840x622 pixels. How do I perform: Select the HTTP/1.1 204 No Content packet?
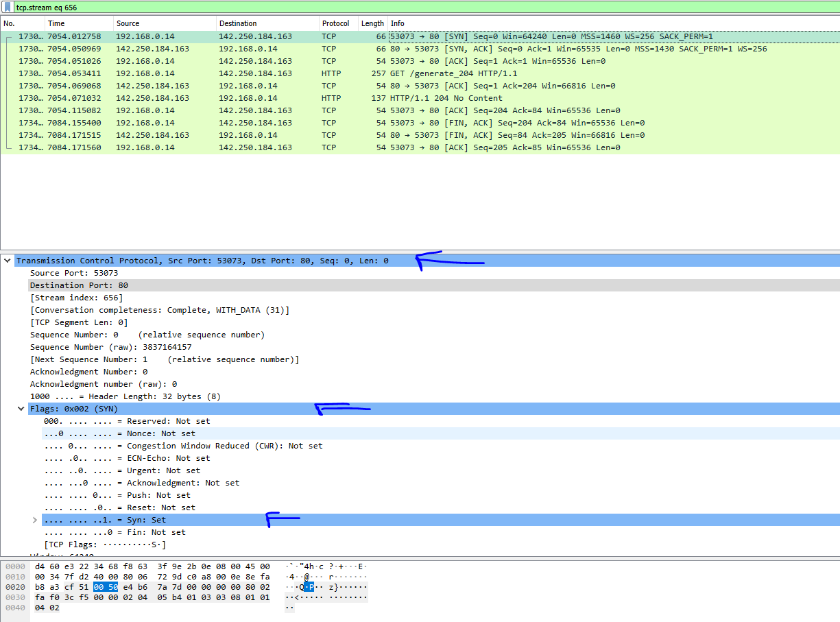[274, 97]
